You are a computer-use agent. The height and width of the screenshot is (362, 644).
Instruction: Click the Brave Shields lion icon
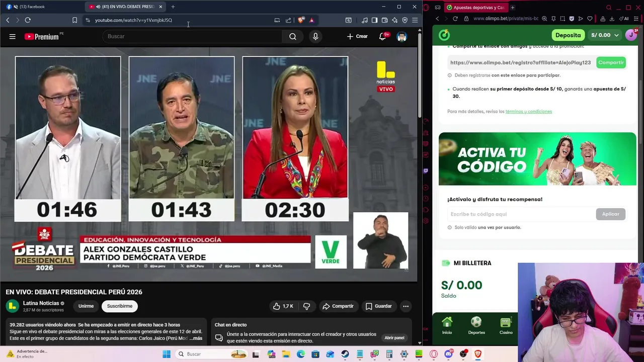(x=301, y=20)
